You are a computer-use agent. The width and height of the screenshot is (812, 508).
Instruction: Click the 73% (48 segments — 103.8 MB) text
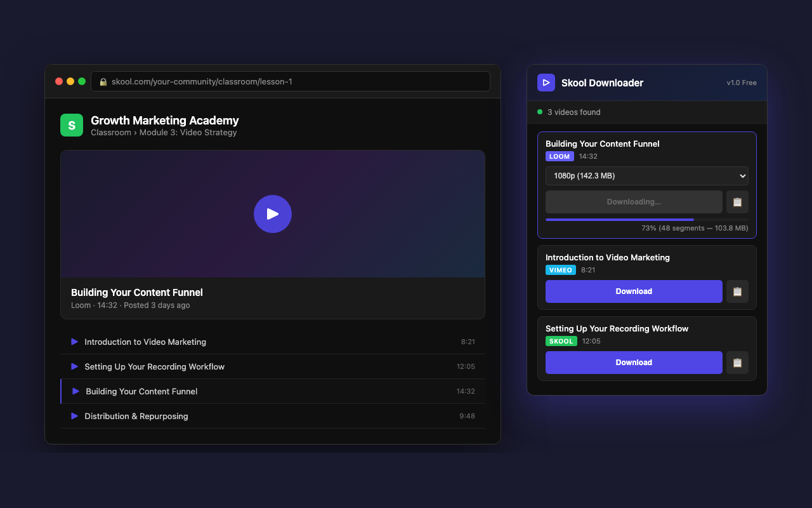point(695,228)
